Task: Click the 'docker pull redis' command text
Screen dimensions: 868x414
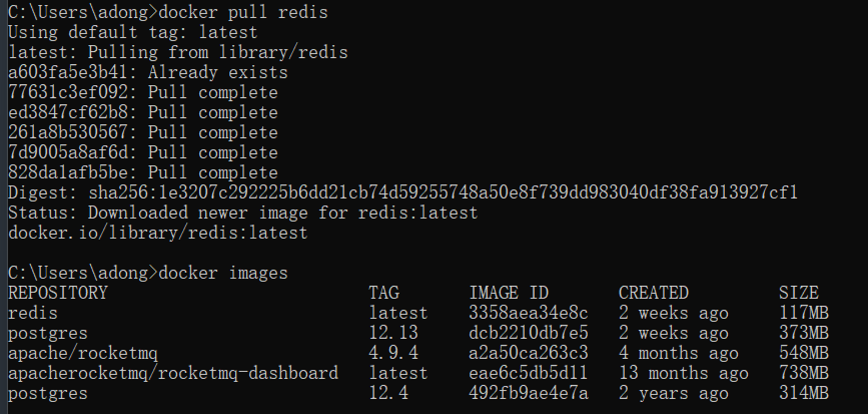Action: coord(243,13)
